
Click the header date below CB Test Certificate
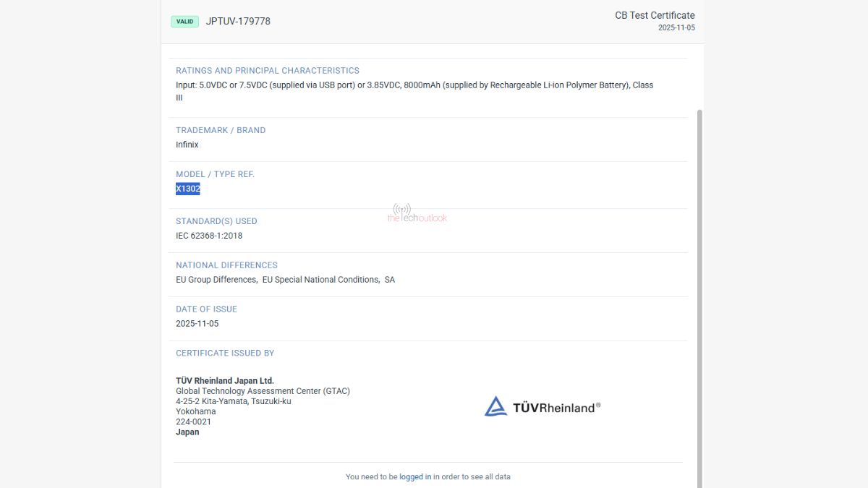click(x=676, y=28)
